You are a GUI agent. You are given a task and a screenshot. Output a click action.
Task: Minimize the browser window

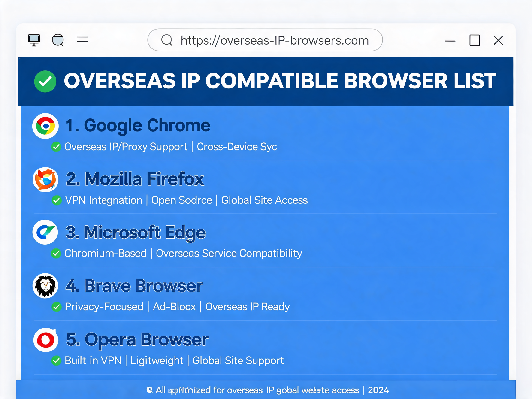coord(450,41)
